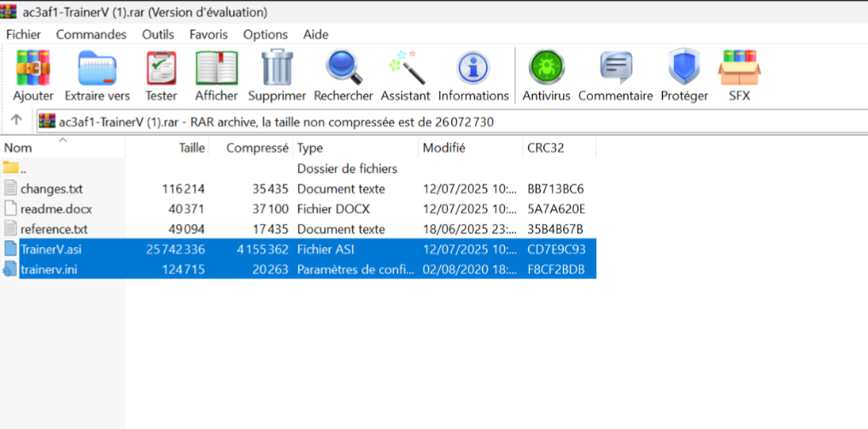868x429 pixels.
Task: Open the Favoris menu
Action: 208,34
